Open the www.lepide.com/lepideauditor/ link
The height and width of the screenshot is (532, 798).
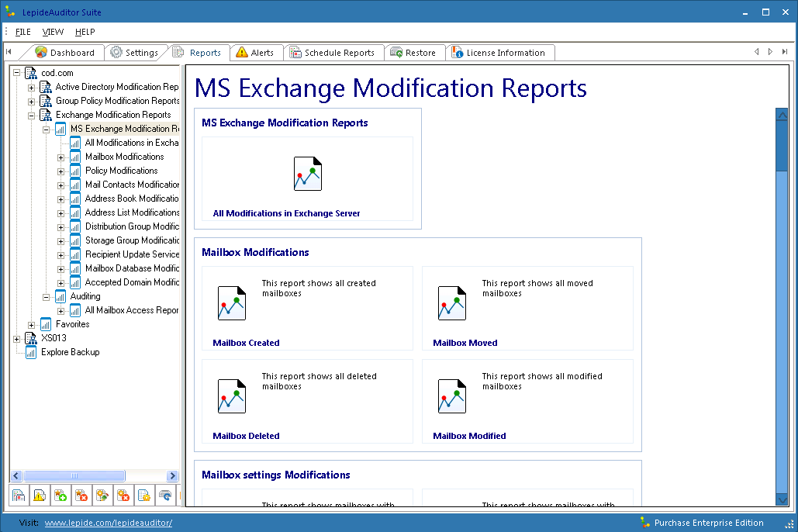point(109,523)
